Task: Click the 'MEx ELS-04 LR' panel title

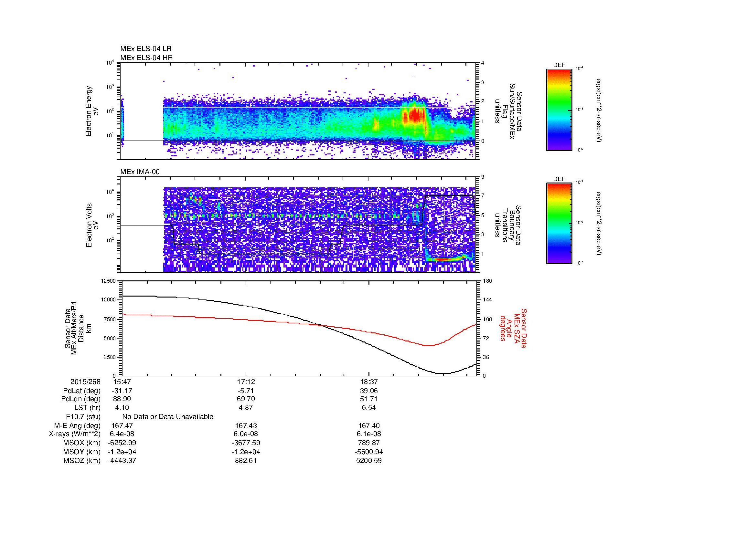Action: pos(146,49)
